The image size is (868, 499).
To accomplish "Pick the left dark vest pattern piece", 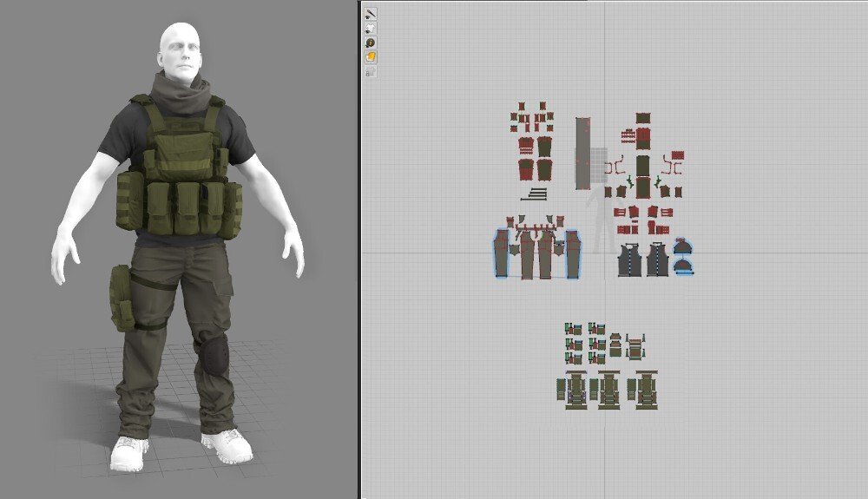I will (630, 260).
